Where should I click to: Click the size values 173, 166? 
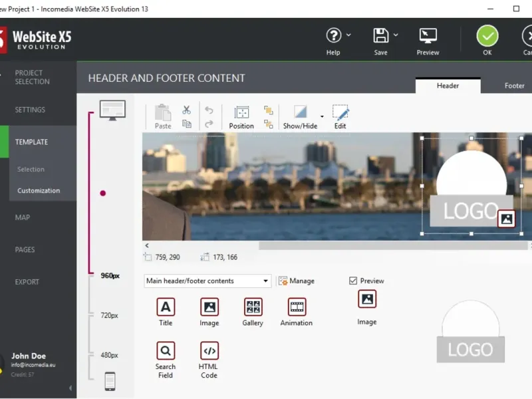coord(225,257)
